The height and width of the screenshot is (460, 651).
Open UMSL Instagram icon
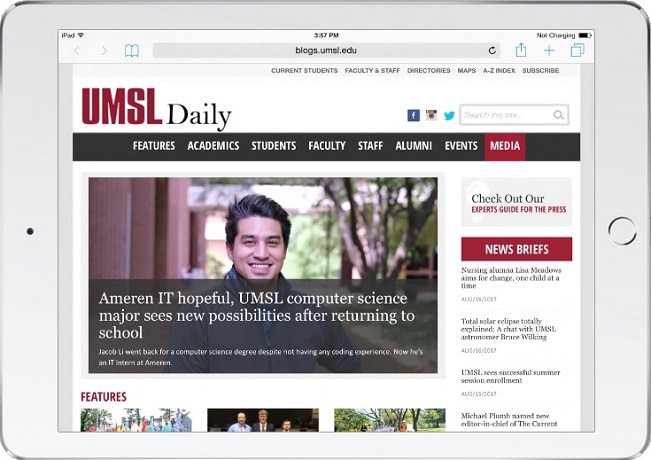[x=431, y=115]
